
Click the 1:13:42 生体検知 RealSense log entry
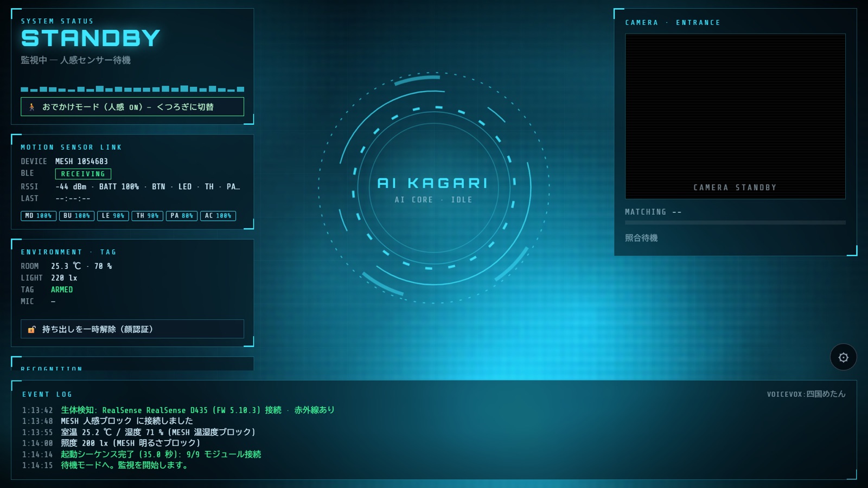pyautogui.click(x=178, y=410)
